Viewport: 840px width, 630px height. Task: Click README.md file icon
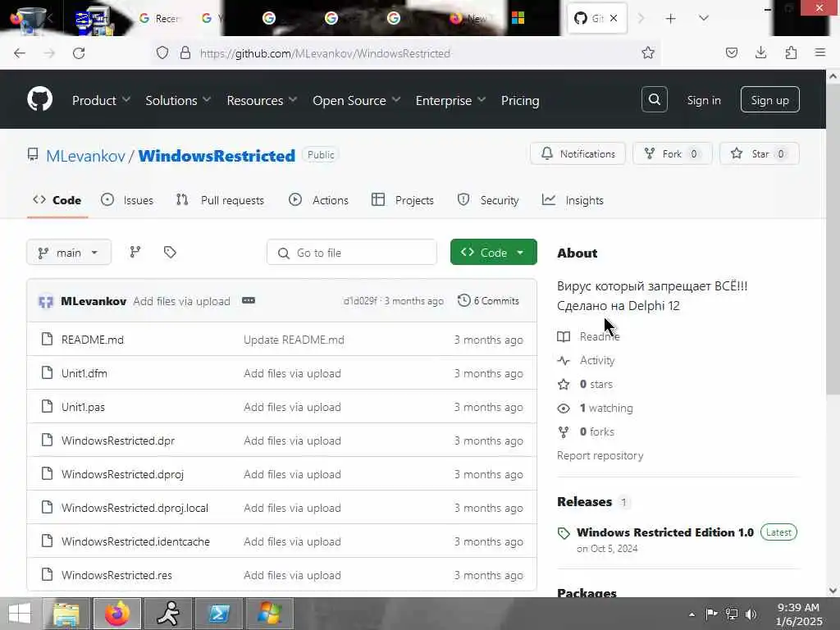(x=47, y=339)
